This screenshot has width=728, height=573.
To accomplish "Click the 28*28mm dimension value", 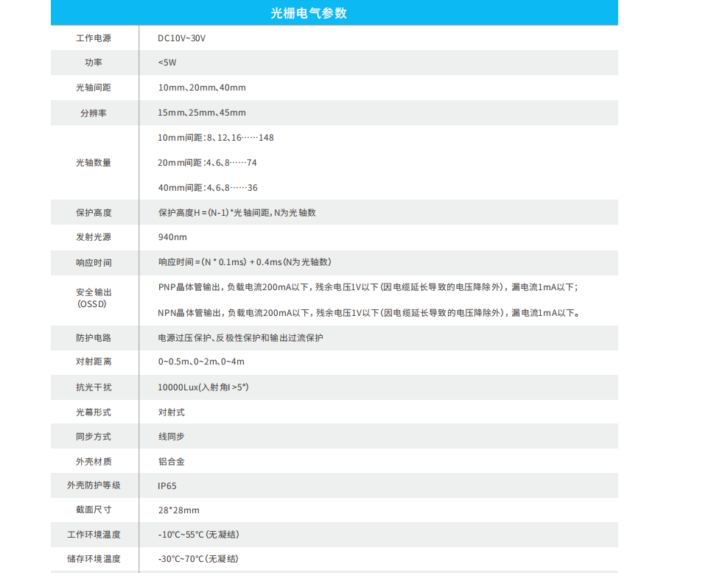I will point(179,510).
